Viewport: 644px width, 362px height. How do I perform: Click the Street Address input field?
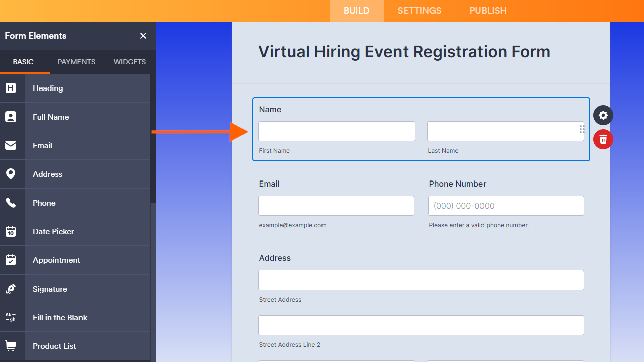(x=421, y=280)
